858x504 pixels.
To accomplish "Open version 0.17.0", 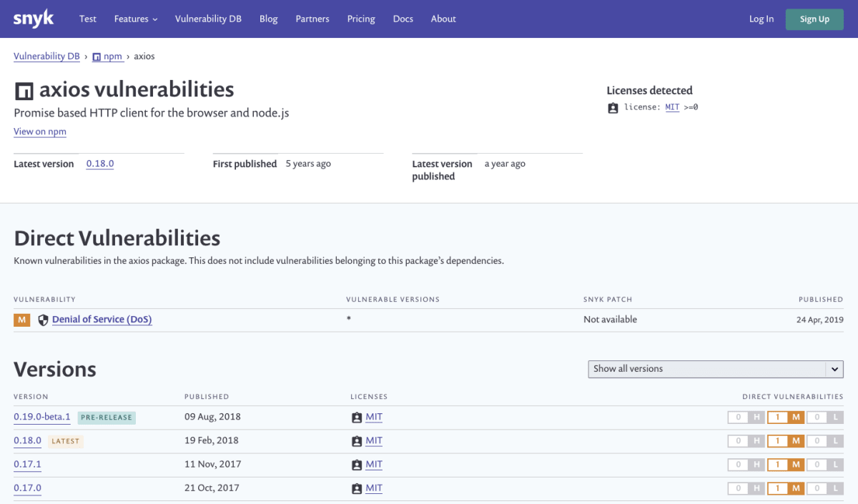I will (x=28, y=488).
